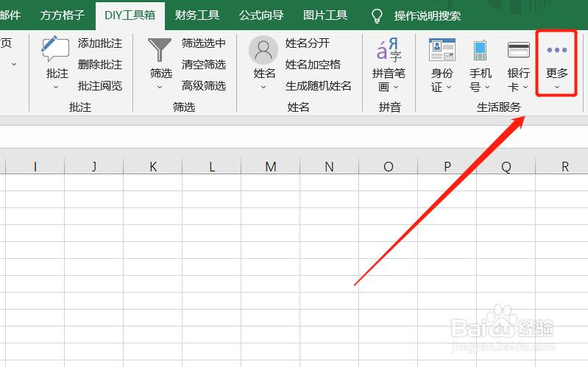Click 生成随机姓名 button
This screenshot has width=588, height=367.
(318, 86)
